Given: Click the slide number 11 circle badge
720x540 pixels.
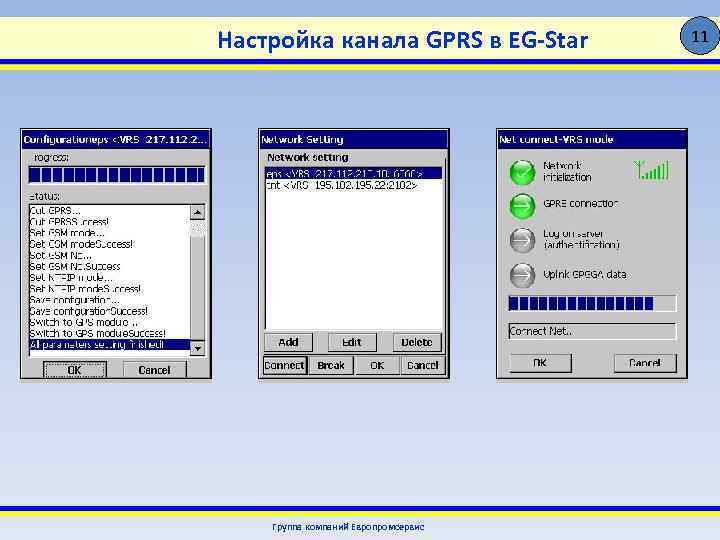Looking at the screenshot, I should (x=699, y=36).
